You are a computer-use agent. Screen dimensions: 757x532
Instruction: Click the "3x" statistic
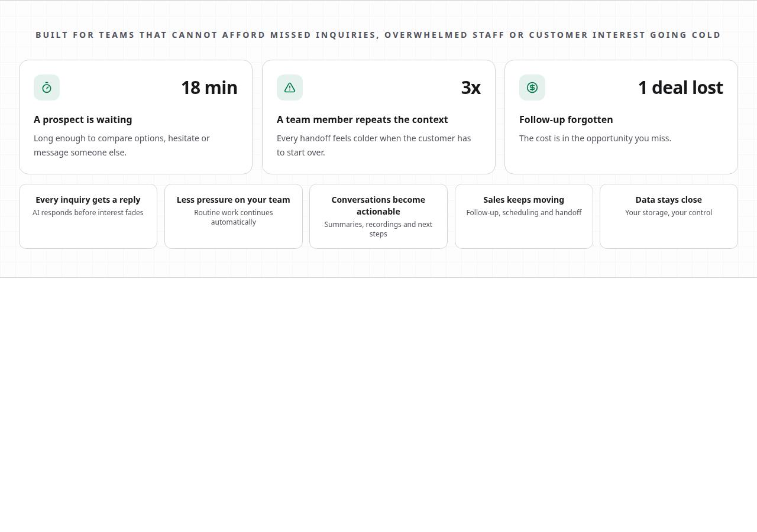471,87
